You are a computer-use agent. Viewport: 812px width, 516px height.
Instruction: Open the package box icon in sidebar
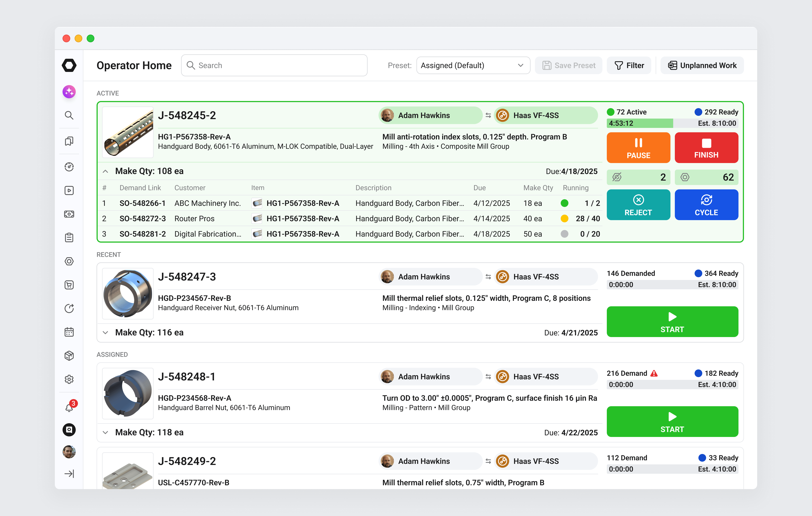click(69, 356)
